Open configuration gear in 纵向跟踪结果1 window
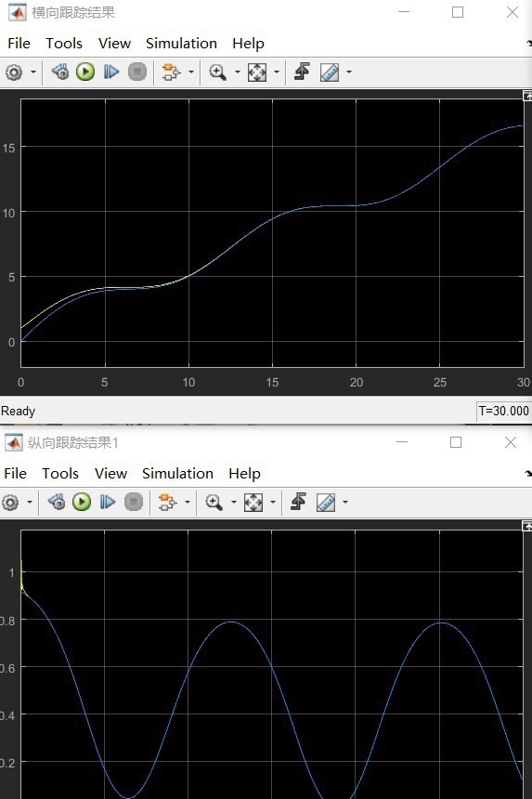The image size is (532, 799). pyautogui.click(x=10, y=502)
